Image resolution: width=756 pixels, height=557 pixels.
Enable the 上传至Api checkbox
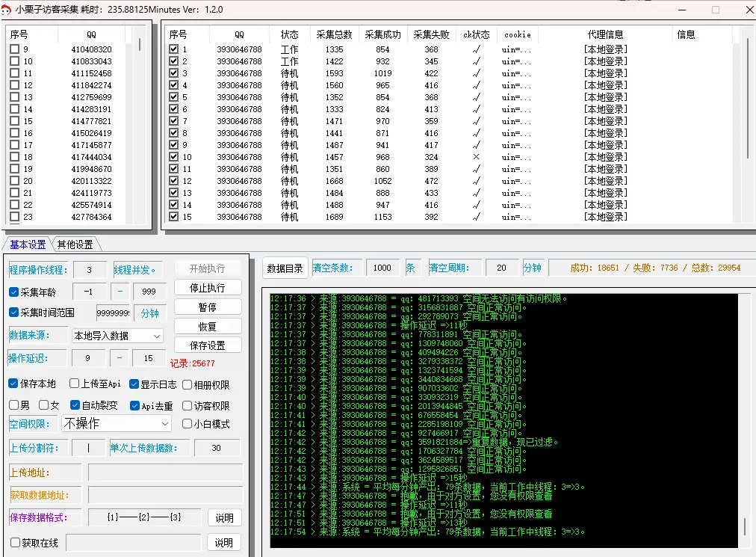click(74, 384)
